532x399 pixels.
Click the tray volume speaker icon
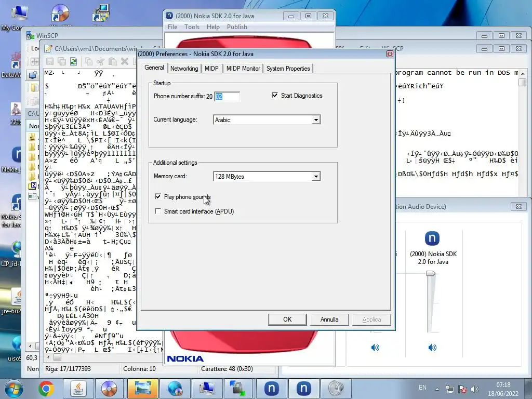point(475,389)
